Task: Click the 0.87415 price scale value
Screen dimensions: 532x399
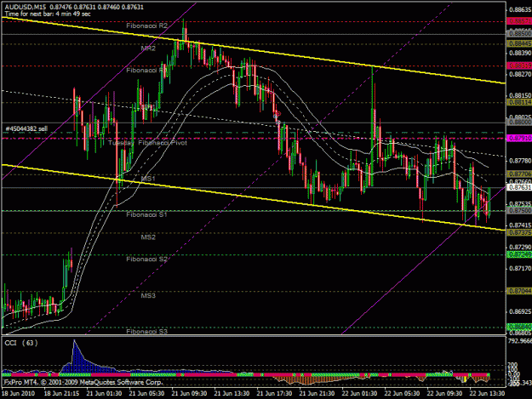Action: 520,225
